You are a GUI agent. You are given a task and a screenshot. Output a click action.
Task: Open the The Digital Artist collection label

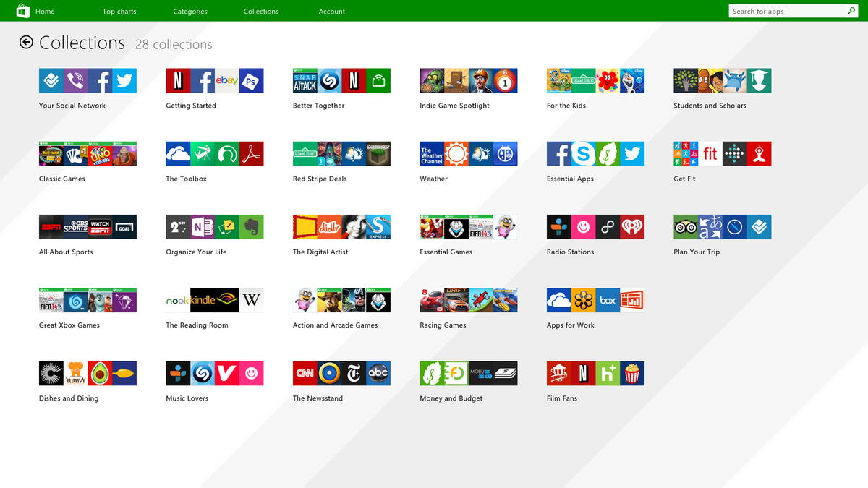[320, 252]
